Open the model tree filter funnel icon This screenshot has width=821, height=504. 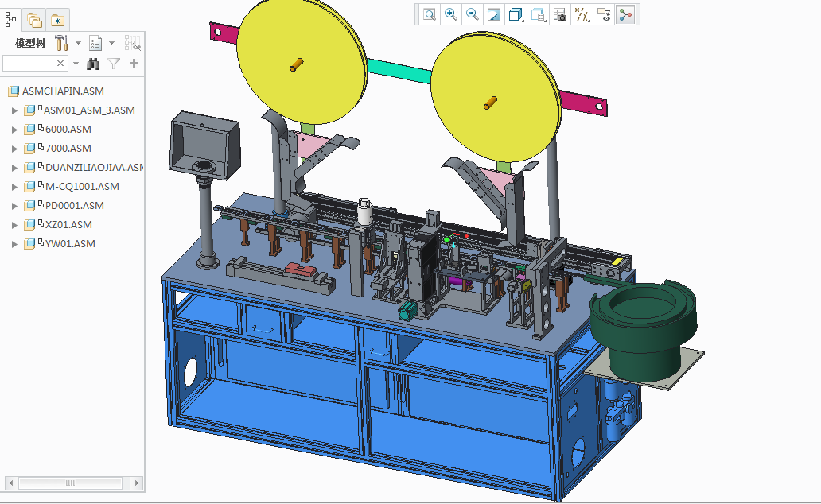coord(114,64)
